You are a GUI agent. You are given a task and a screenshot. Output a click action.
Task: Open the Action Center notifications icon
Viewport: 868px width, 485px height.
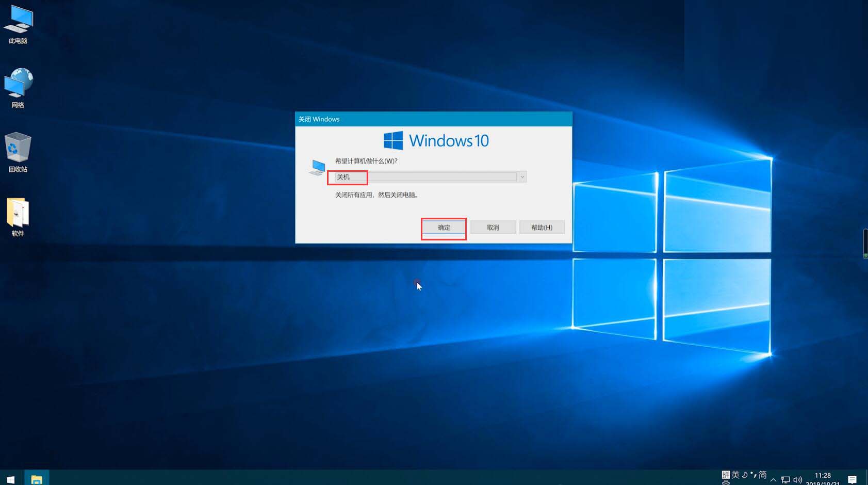point(853,480)
